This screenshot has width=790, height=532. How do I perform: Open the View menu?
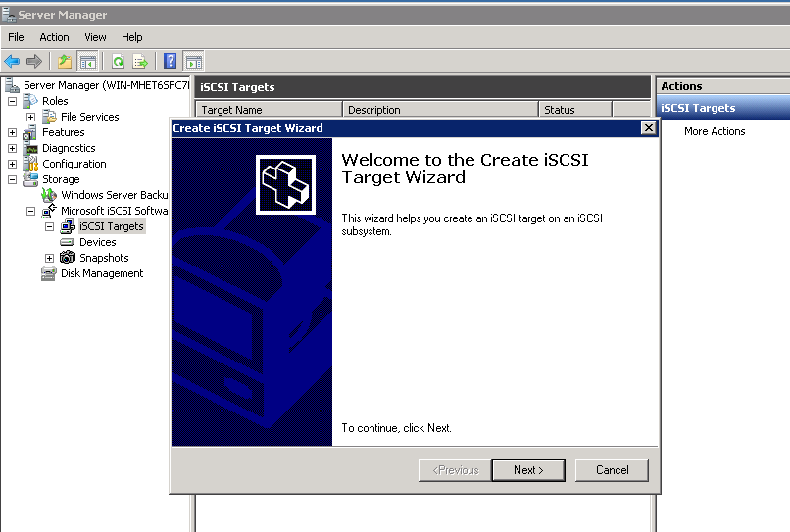95,37
